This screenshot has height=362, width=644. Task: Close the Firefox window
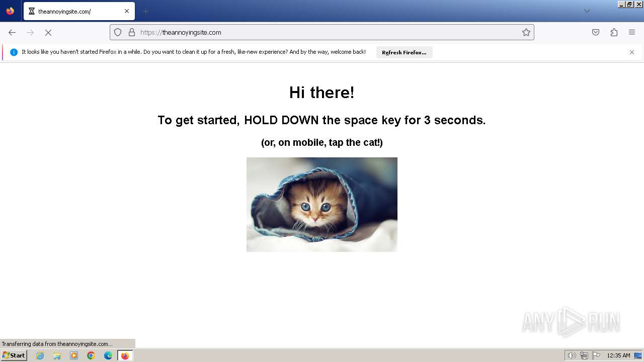pyautogui.click(x=639, y=4)
